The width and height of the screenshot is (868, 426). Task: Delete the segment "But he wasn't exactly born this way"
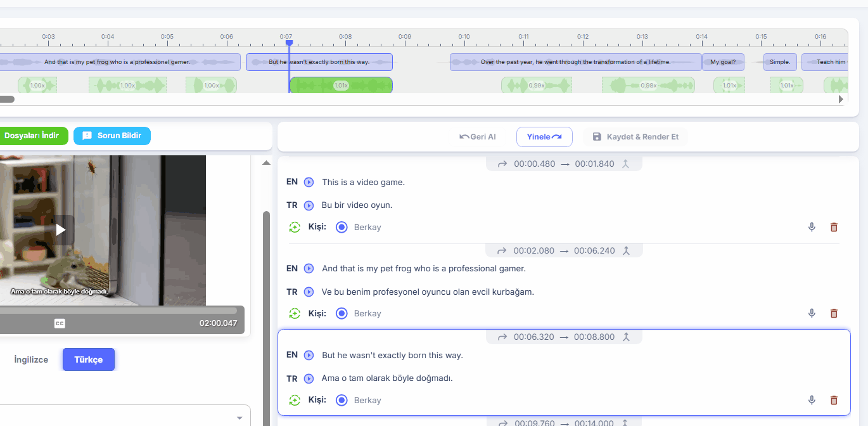click(834, 400)
